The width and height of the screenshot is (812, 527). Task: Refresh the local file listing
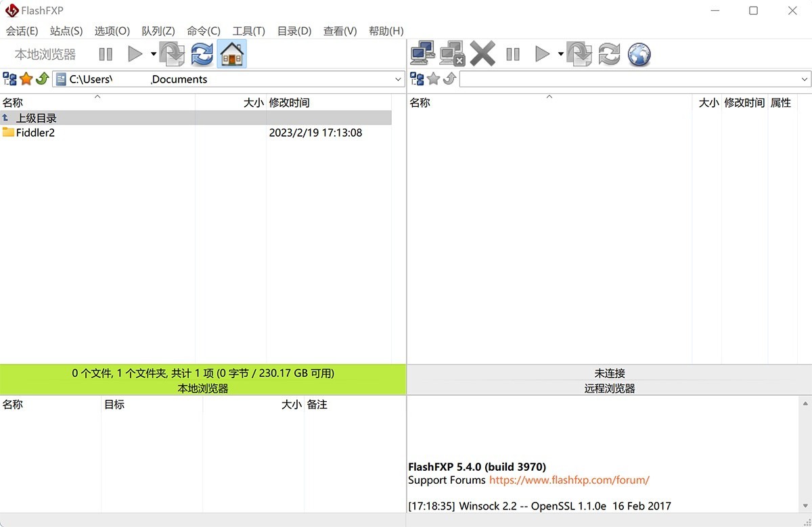click(202, 54)
